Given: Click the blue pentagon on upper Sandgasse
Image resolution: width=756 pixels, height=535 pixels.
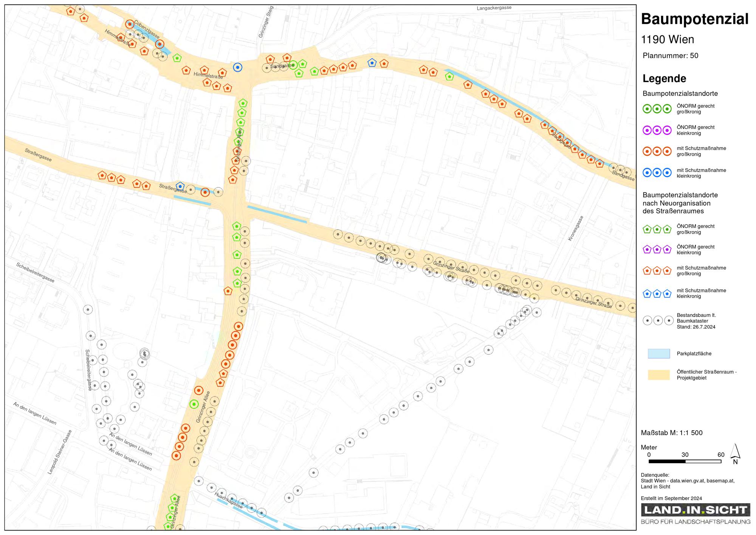Looking at the screenshot, I should point(372,63).
